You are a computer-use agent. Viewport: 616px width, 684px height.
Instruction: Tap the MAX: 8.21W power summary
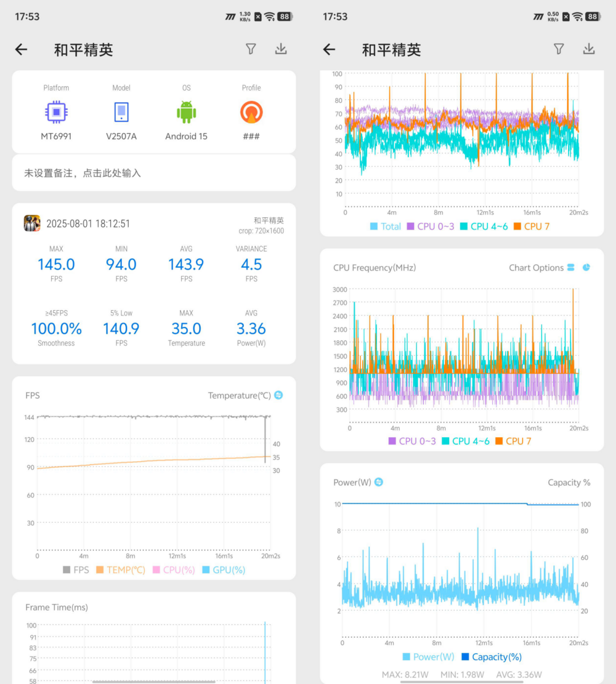point(405,675)
